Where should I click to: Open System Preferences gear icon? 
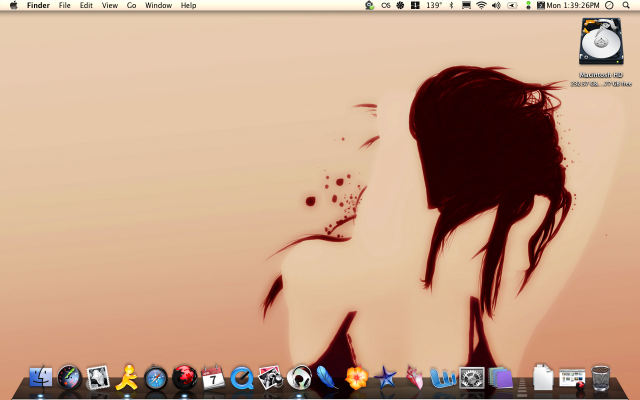click(x=472, y=378)
